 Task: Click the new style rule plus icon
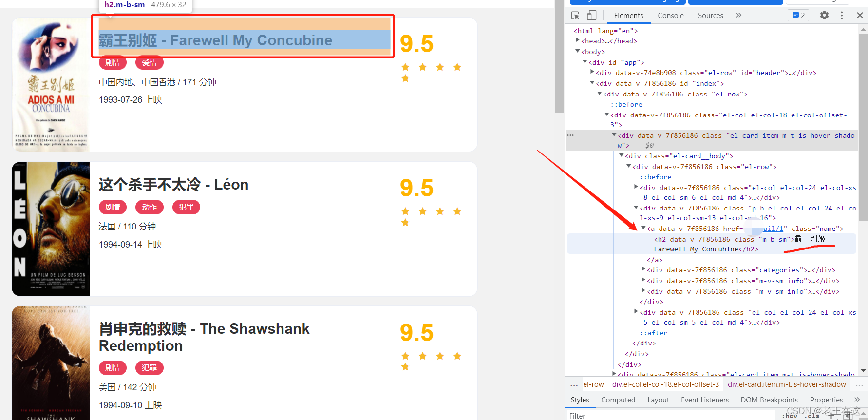pos(831,416)
